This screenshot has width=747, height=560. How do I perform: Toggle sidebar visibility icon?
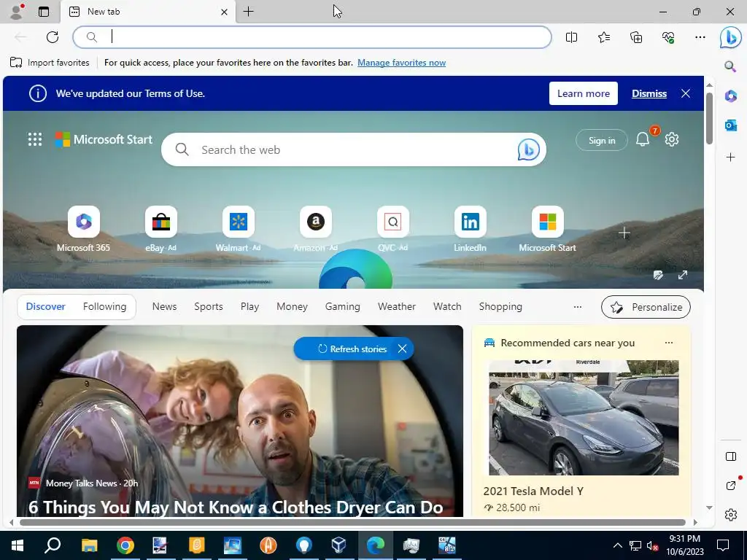pyautogui.click(x=730, y=456)
